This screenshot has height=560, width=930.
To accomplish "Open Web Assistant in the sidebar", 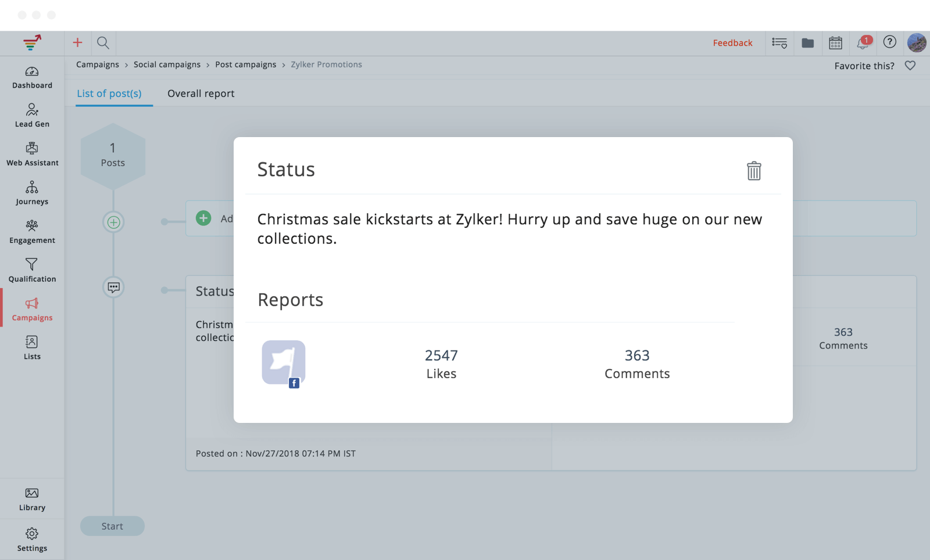I will tap(32, 155).
